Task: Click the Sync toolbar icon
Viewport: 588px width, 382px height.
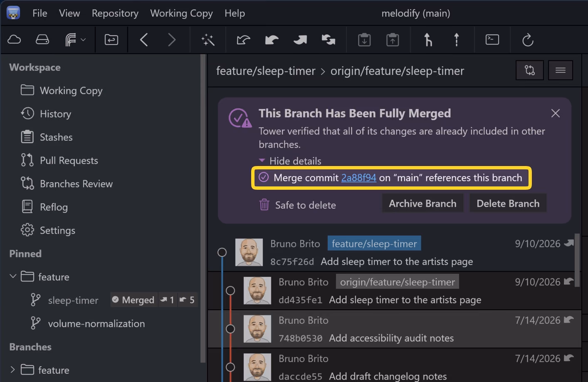Action: [329, 40]
